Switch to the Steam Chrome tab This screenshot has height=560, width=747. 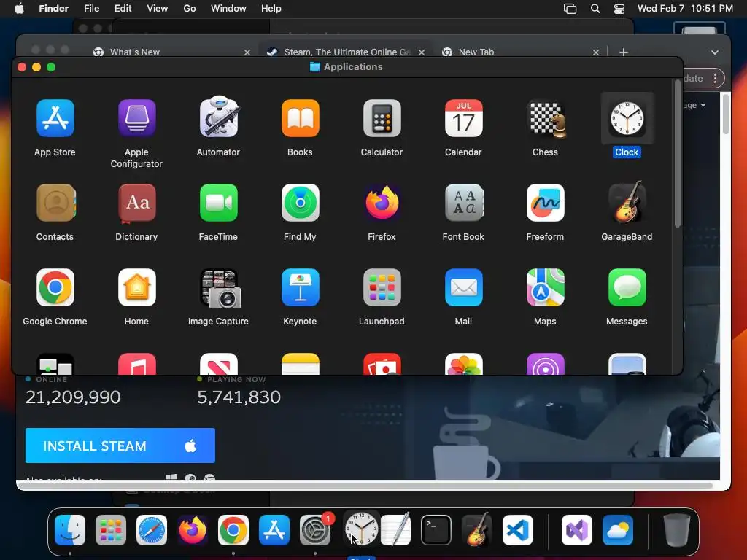(347, 52)
